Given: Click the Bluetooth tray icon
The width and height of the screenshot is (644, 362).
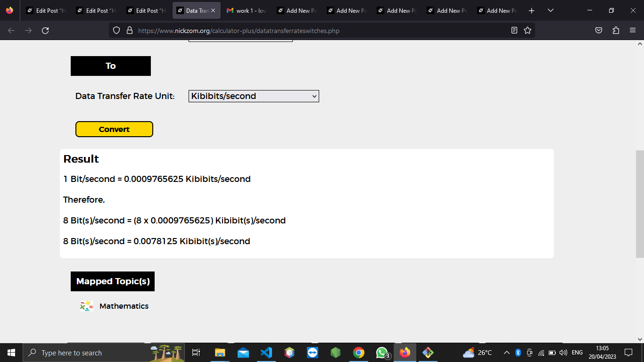Looking at the screenshot, I should click(x=518, y=353).
